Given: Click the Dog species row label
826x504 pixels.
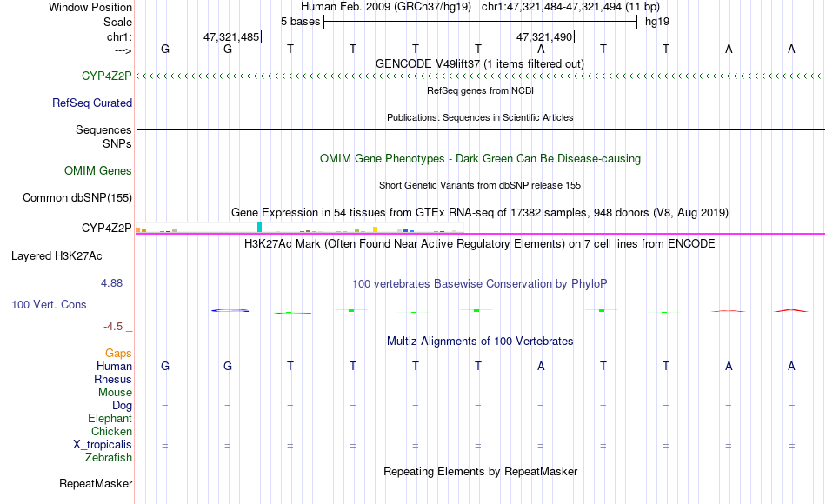Looking at the screenshot, I should coord(122,406).
